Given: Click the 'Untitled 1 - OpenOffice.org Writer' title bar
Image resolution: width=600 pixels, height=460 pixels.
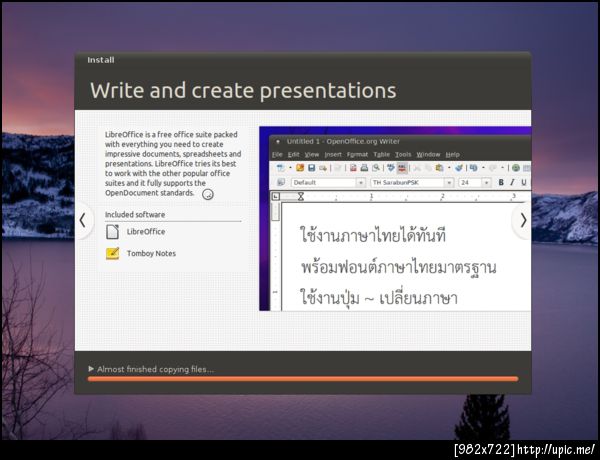Looking at the screenshot, I should [343, 141].
